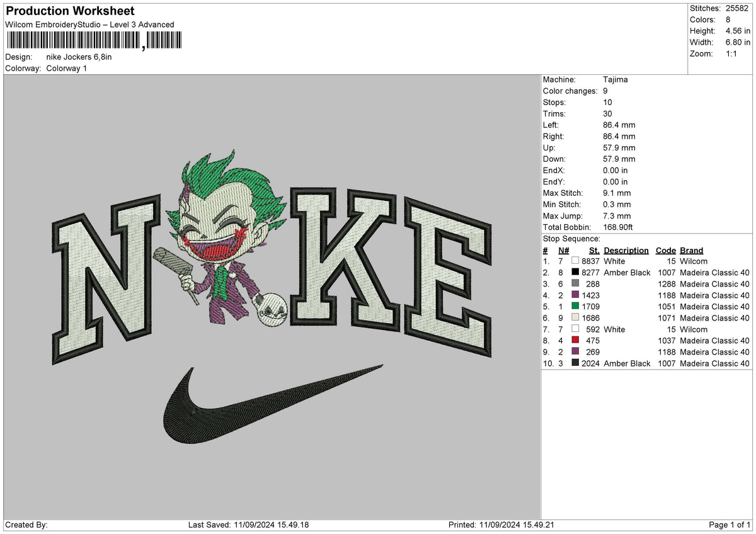Click the Stops value "10"
This screenshot has width=756, height=534.
point(607,102)
